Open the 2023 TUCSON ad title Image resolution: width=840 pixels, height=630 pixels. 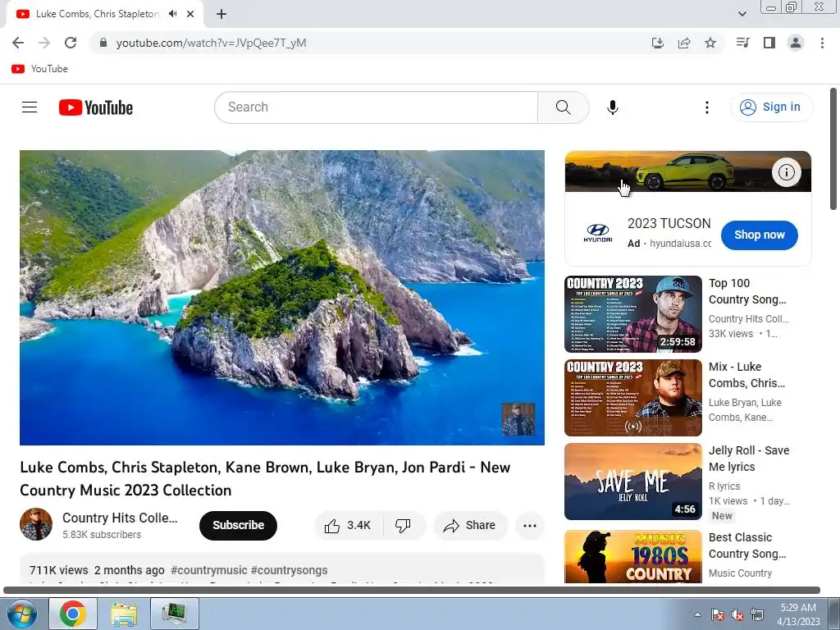[669, 223]
